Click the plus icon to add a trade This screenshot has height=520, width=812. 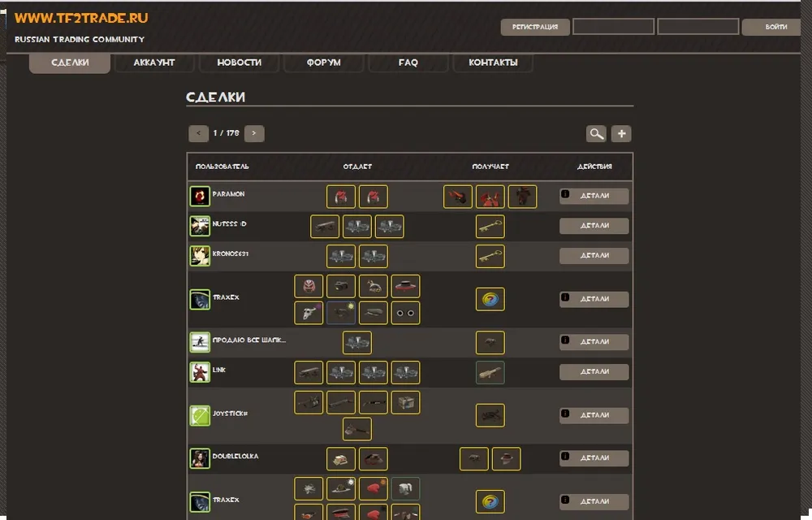pos(621,133)
